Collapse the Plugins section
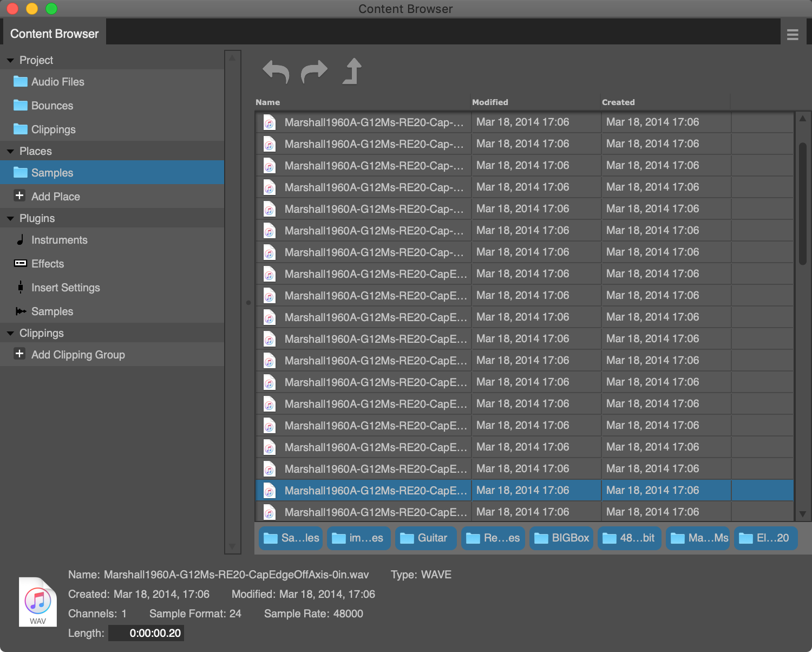Screen dimensions: 812x652 [x=11, y=218]
